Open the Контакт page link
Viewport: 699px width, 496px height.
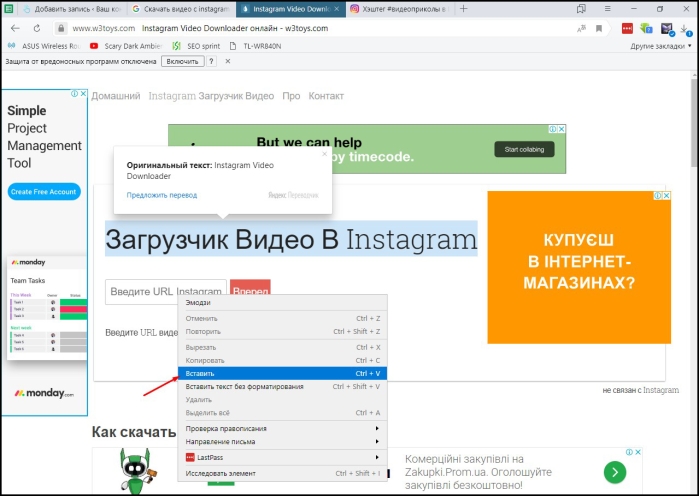[x=326, y=96]
